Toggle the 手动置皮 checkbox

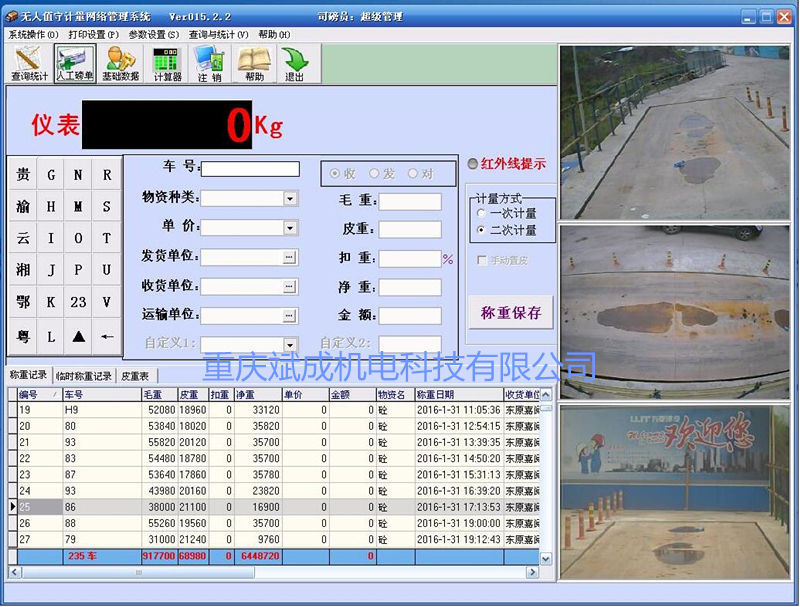[x=481, y=260]
